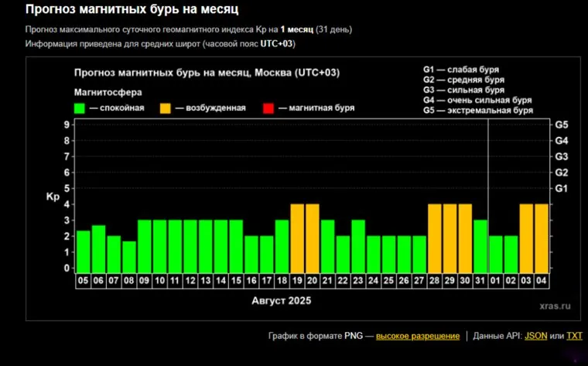The height and width of the screenshot is (366, 588).
Task: Click the G1 label on right axis
Action: tap(562, 188)
